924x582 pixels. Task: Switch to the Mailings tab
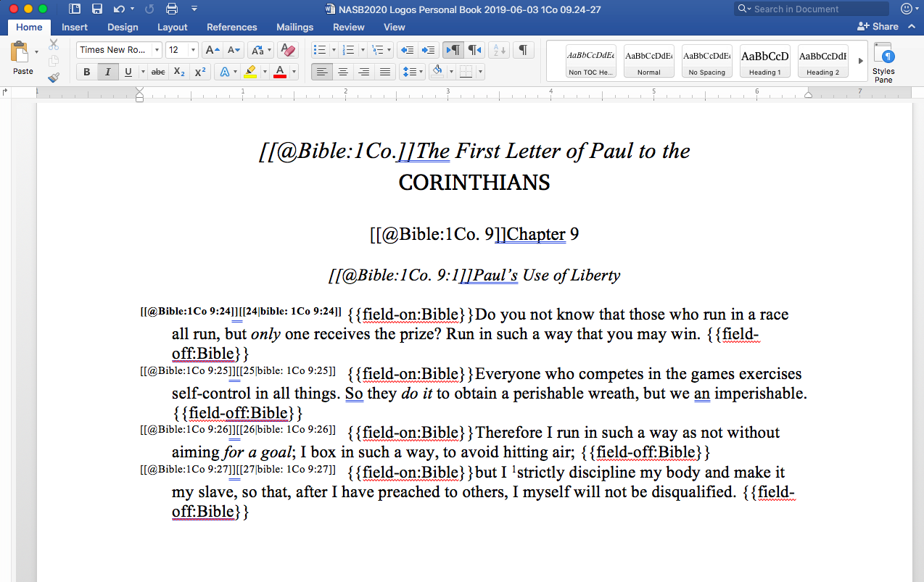(x=295, y=27)
